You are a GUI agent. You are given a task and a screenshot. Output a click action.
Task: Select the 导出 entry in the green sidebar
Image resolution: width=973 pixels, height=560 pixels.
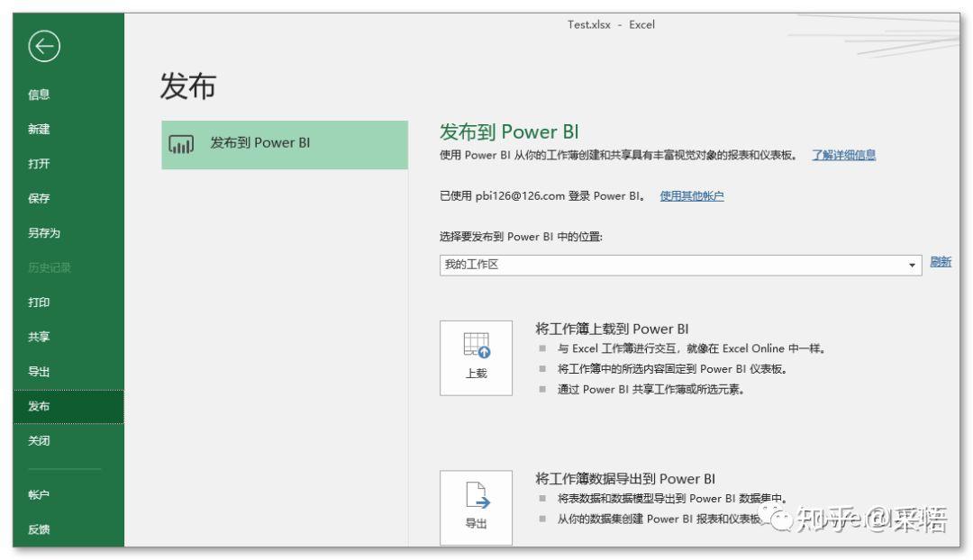coord(39,372)
